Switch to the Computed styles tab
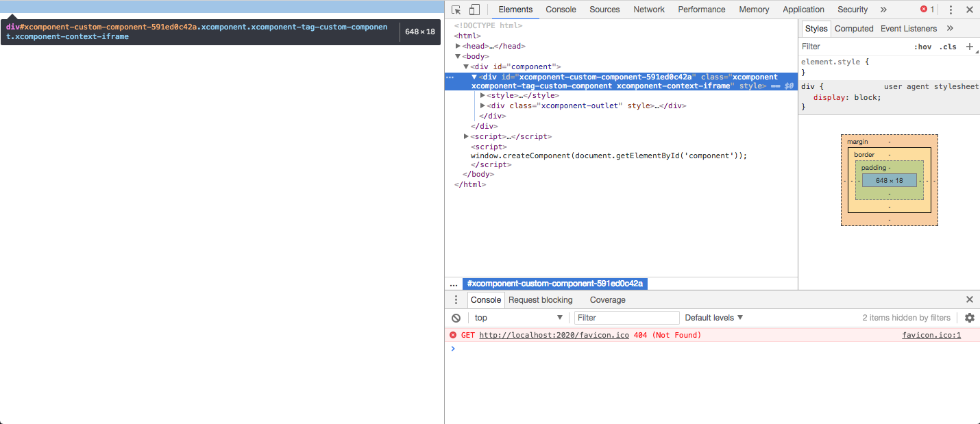 click(x=853, y=28)
